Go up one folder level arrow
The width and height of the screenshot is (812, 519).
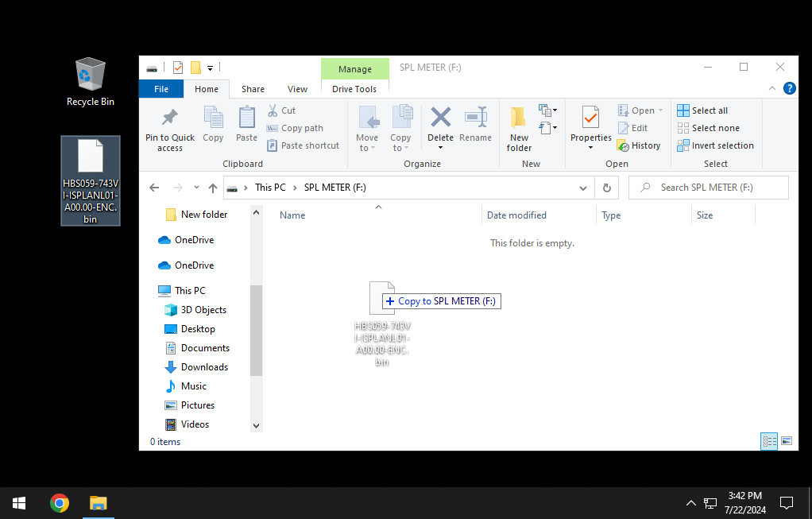click(213, 188)
